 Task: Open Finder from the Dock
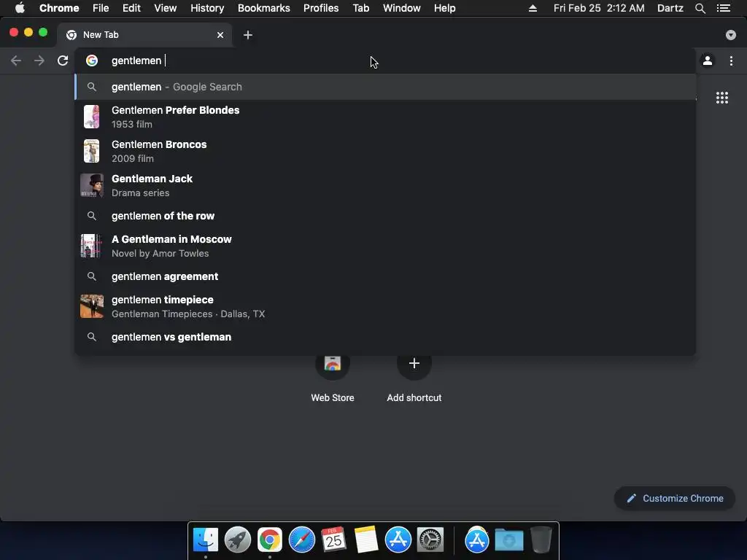click(205, 540)
